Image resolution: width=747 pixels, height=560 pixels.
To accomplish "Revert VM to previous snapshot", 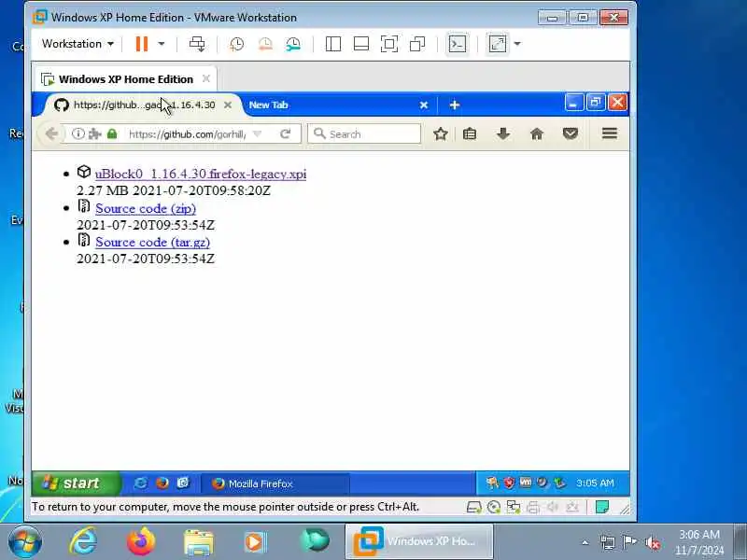I will pyautogui.click(x=265, y=44).
